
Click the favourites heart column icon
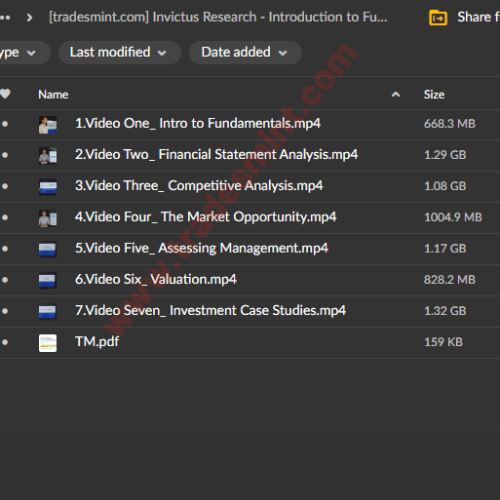[5, 94]
